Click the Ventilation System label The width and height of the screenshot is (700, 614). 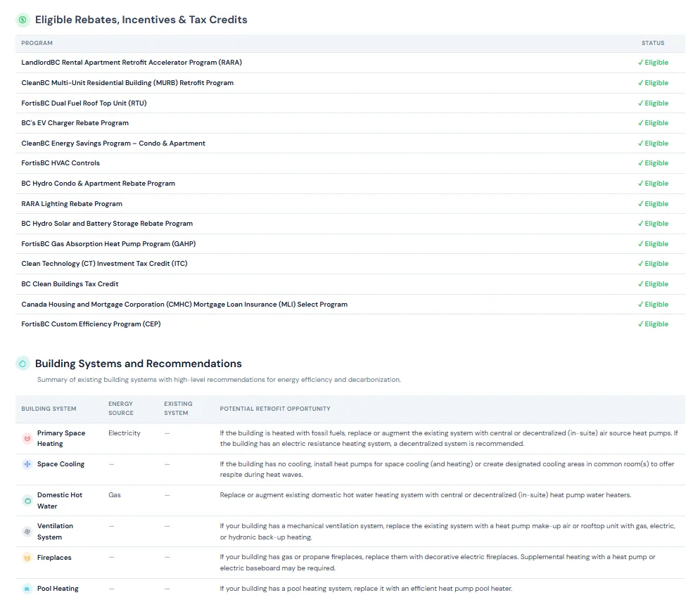click(x=55, y=532)
